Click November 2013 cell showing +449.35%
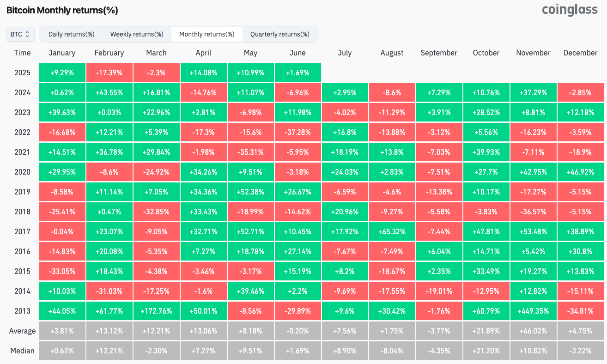This screenshot has width=607, height=364. tap(533, 311)
